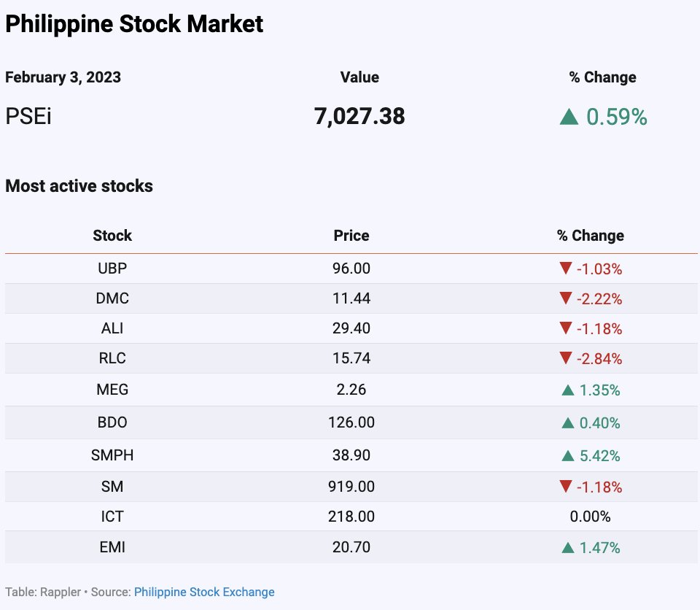Screen dimensions: 700x610
Task: Sort the table by the Stock column
Action: coord(112,236)
